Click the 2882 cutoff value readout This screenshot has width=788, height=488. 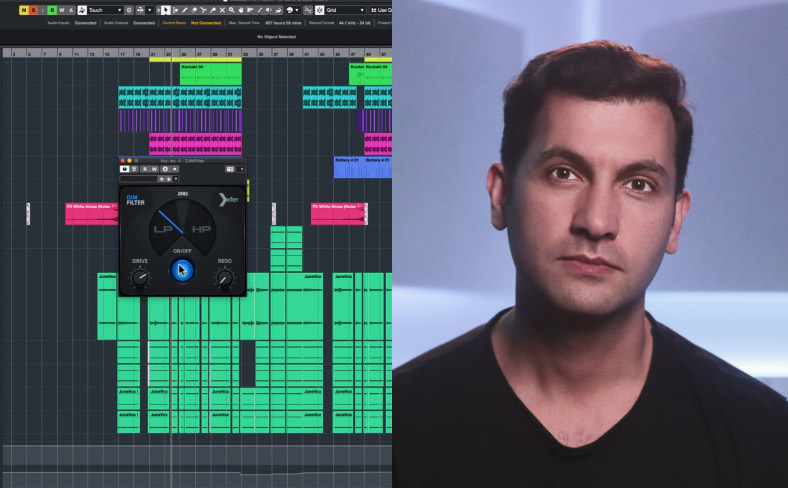point(182,193)
